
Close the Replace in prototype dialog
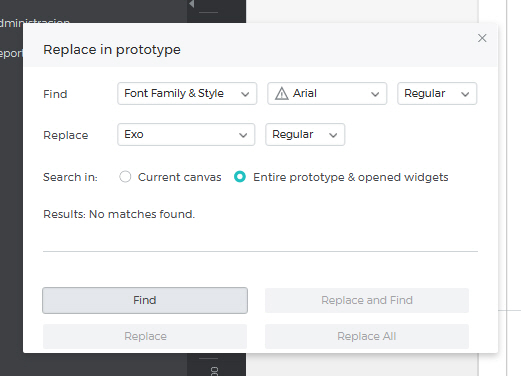pyautogui.click(x=482, y=38)
